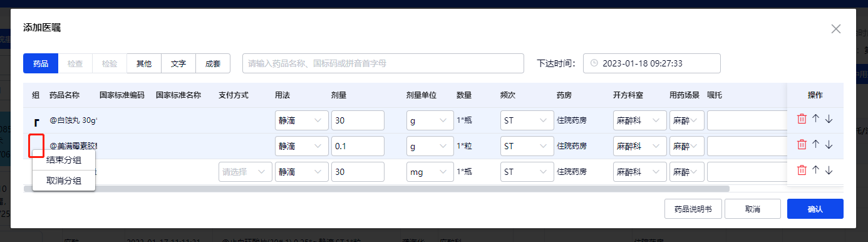868x242 pixels.
Task: Open 剂量单位 dropdown for 白蚀丸 row
Action: (x=430, y=120)
